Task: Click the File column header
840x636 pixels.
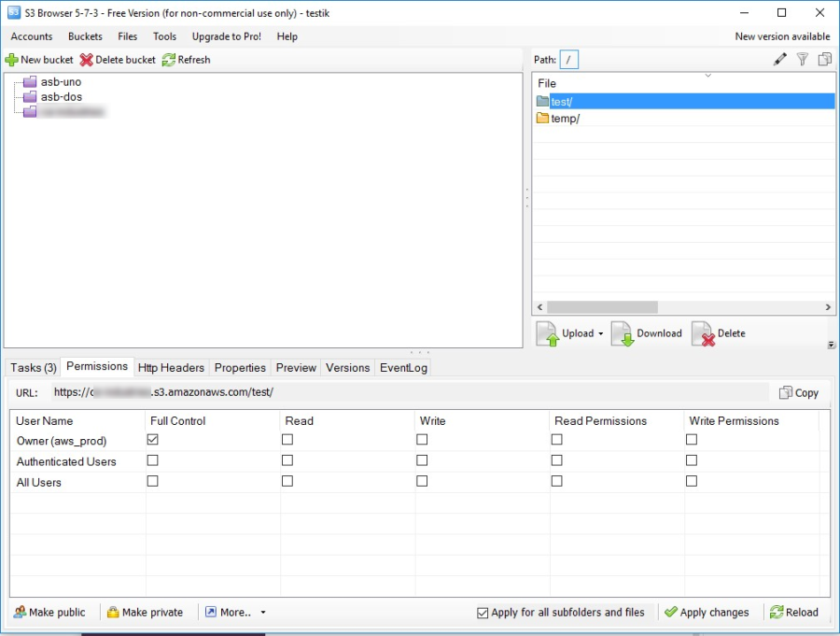Action: [683, 83]
